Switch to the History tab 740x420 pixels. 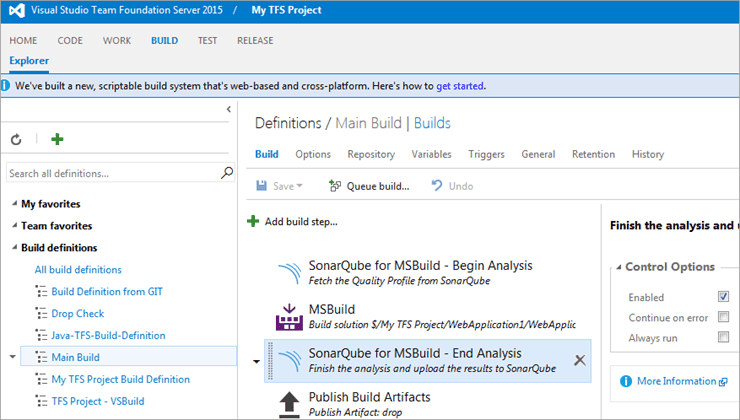pyautogui.click(x=648, y=154)
